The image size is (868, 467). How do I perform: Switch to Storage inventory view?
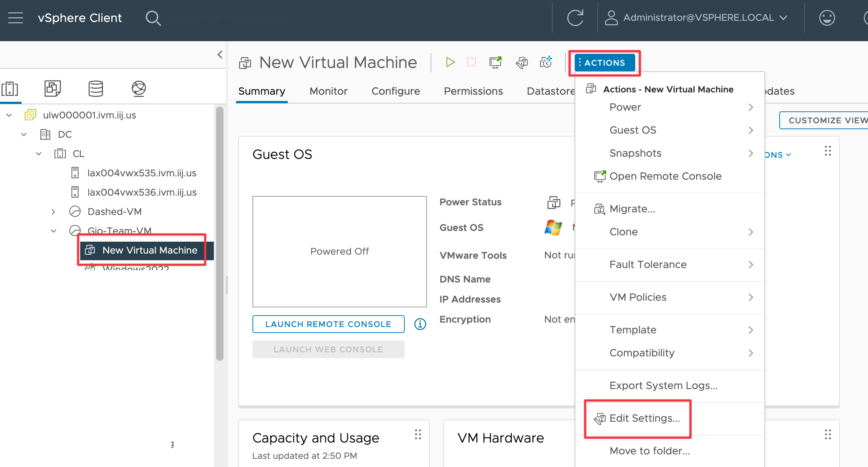pyautogui.click(x=96, y=88)
